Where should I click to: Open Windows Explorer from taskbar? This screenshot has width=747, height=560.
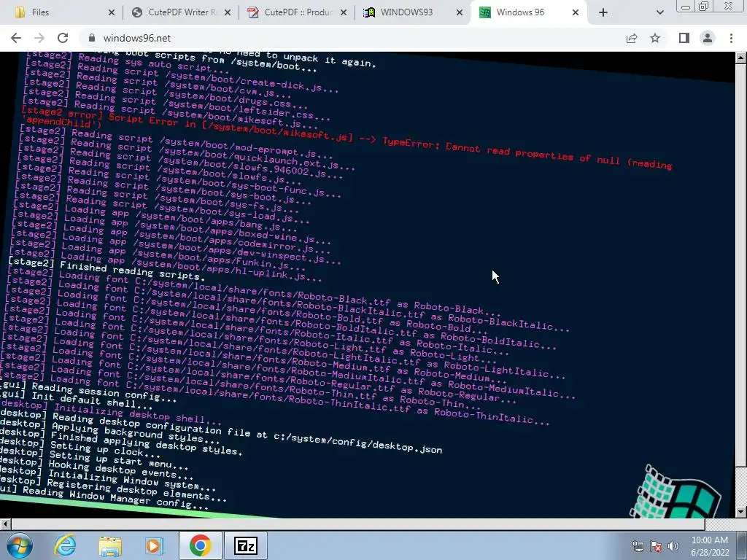pyautogui.click(x=110, y=545)
